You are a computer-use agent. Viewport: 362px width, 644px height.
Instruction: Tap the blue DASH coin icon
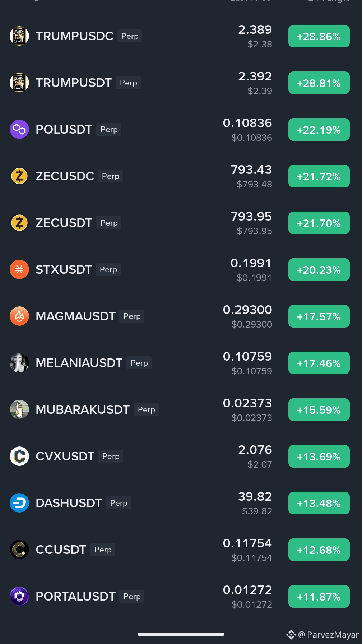pos(19,503)
